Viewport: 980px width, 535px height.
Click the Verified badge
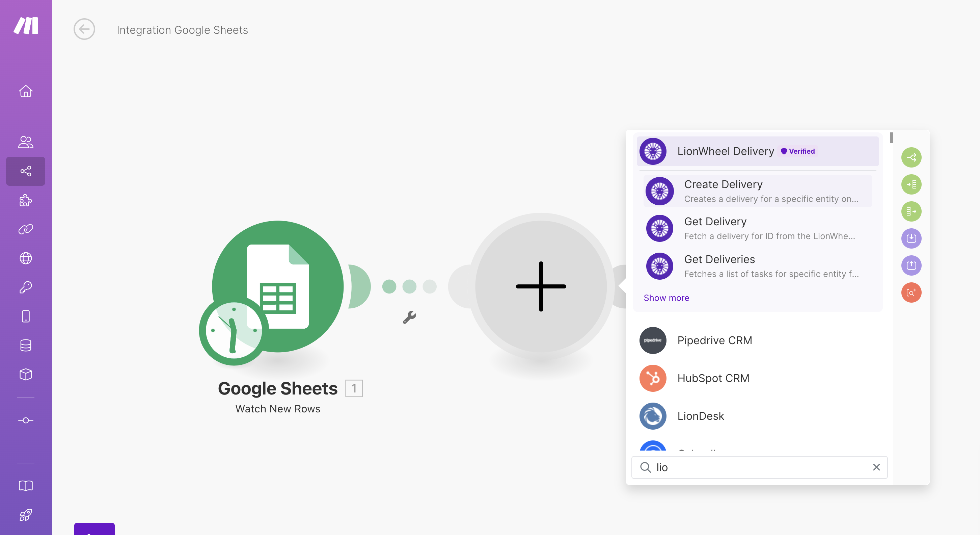tap(798, 151)
